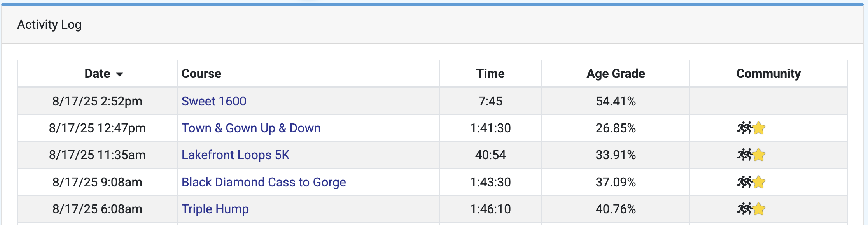The width and height of the screenshot is (868, 225).
Task: Sort by the Age Grade column header
Action: pos(616,74)
